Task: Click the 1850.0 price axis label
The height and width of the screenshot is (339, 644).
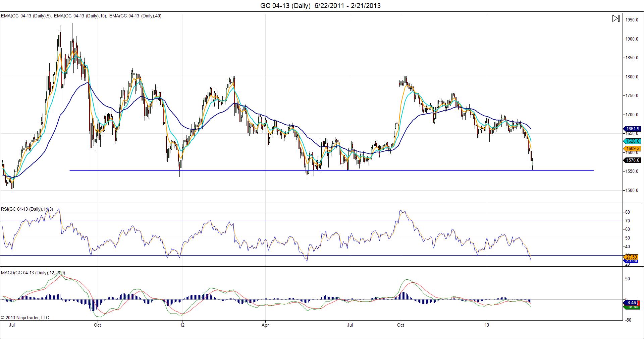Action: (632, 58)
